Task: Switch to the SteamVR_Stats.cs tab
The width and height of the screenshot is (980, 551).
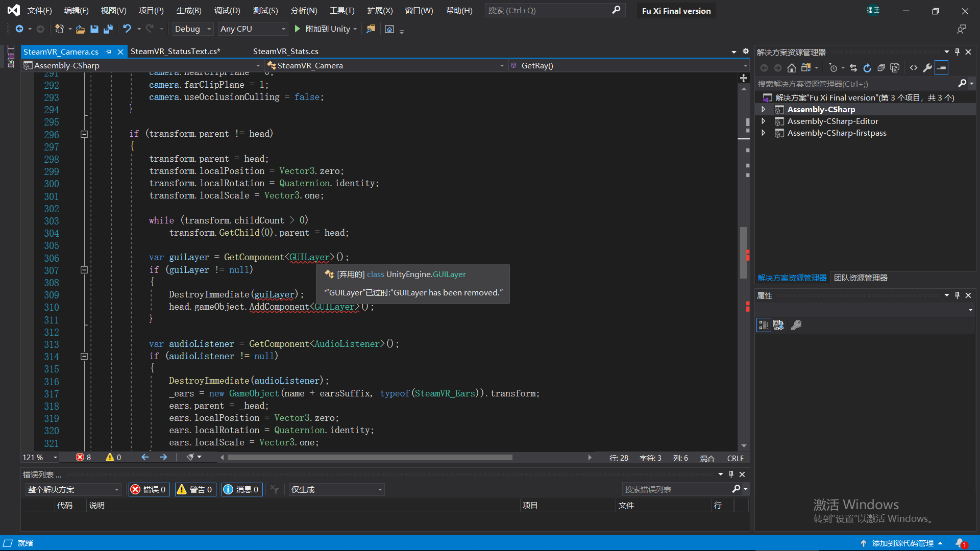Action: tap(286, 52)
